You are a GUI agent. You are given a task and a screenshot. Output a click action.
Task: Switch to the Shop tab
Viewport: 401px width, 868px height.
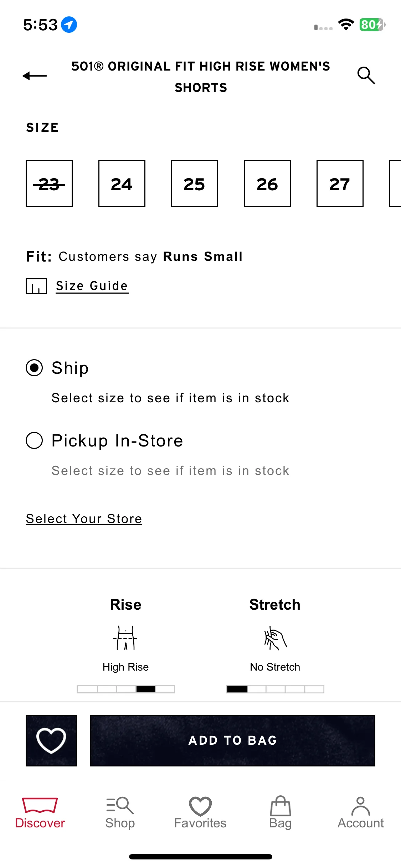[x=120, y=812]
